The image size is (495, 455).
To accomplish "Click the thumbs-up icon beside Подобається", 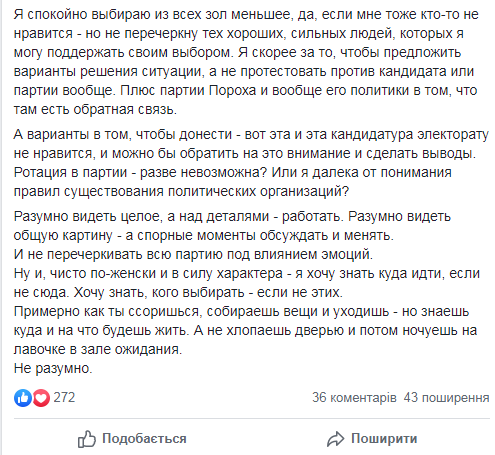I will (x=87, y=439).
